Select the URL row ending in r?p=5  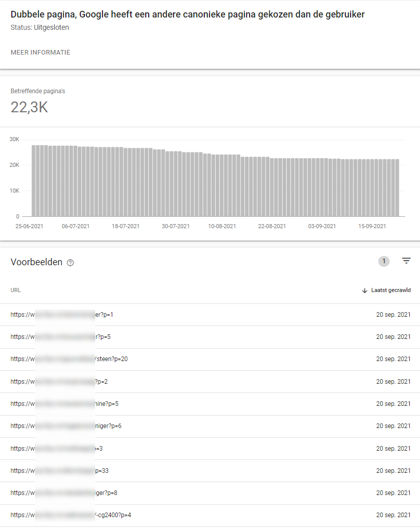(x=210, y=337)
